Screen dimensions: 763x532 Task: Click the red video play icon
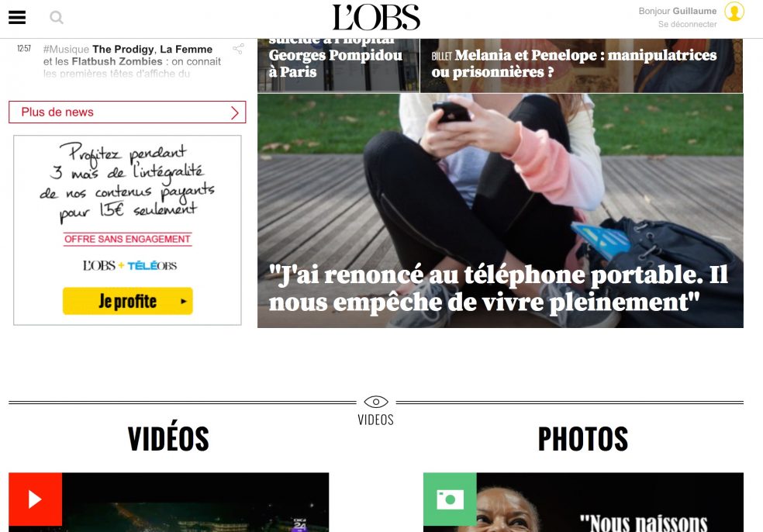pyautogui.click(x=35, y=499)
